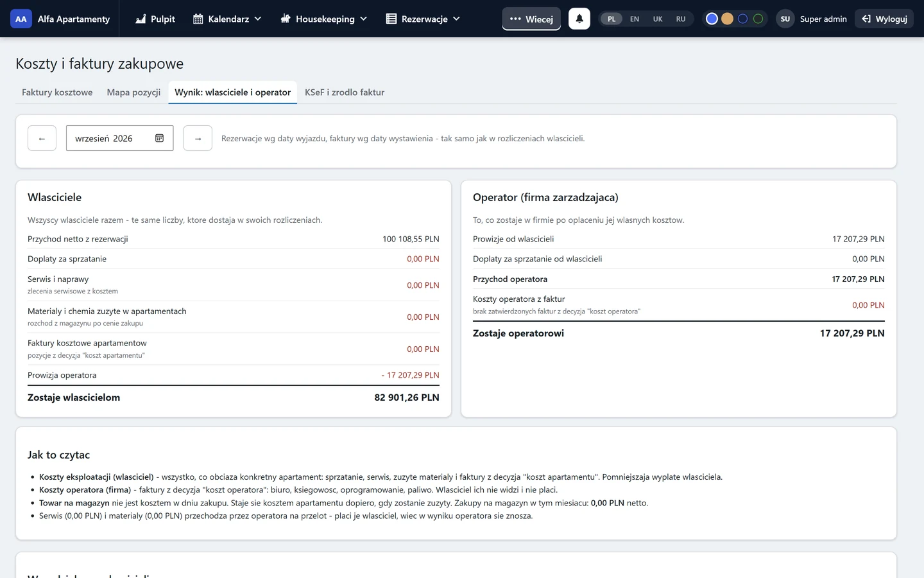Screen dimensions: 924x578
Task: Switch language to EN
Action: tap(635, 19)
